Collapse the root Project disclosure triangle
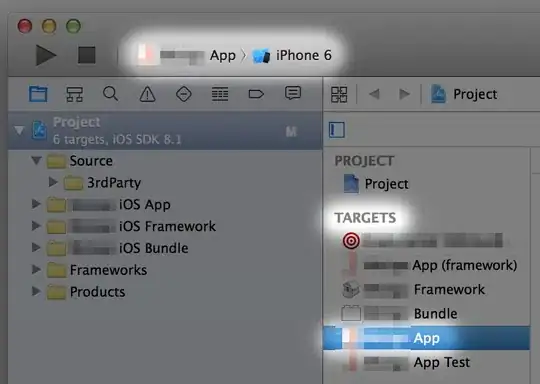This screenshot has height=384, width=540. click(19, 130)
